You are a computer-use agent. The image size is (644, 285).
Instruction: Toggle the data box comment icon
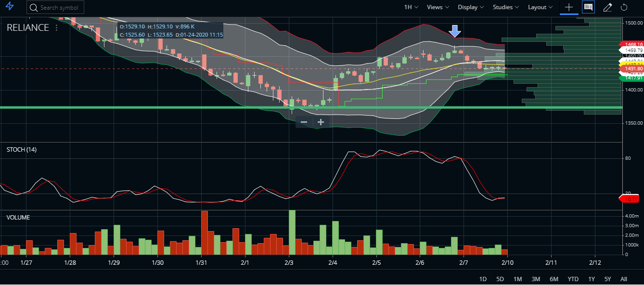(588, 7)
